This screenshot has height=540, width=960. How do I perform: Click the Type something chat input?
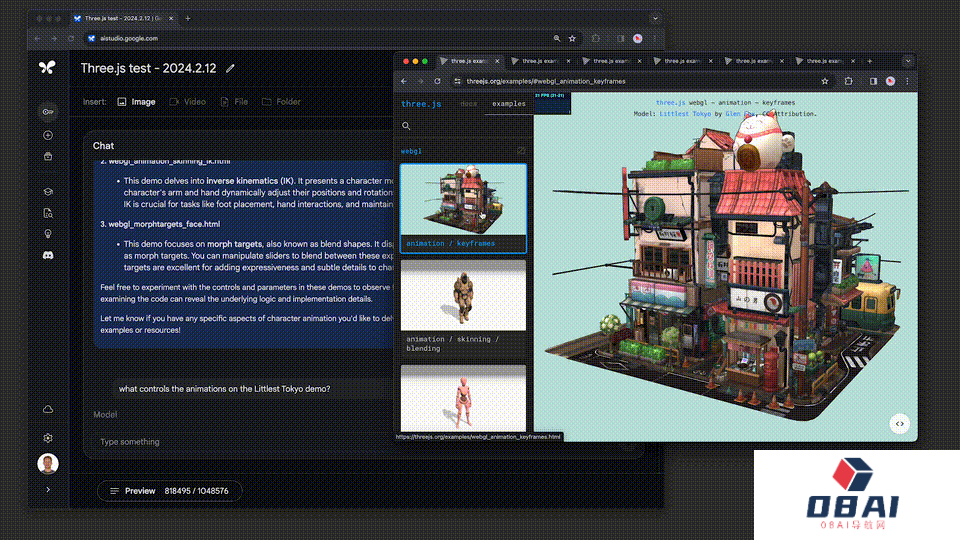pos(245,442)
